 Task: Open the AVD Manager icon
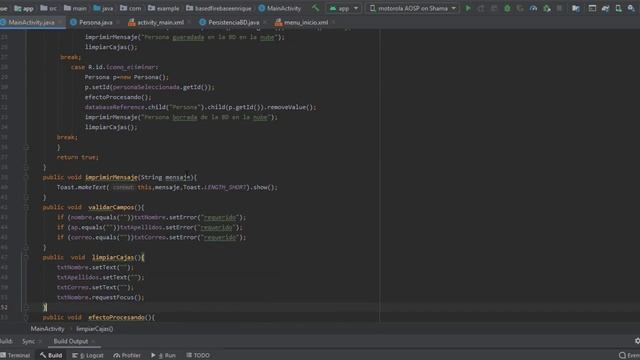tap(592, 8)
